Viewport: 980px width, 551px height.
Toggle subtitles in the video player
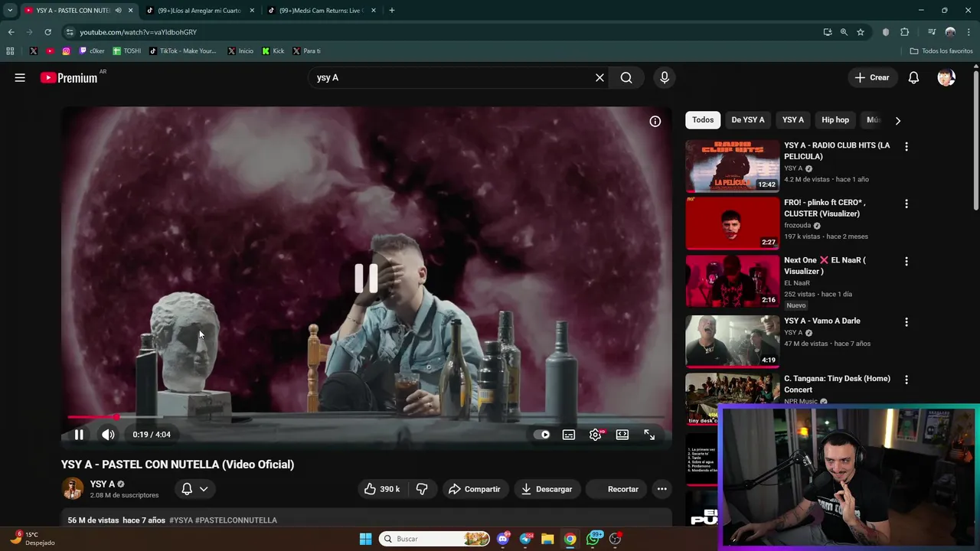tap(569, 435)
